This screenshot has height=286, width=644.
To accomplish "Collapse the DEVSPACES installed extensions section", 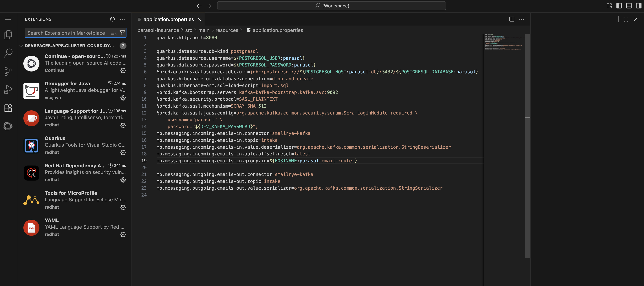I will [x=21, y=46].
